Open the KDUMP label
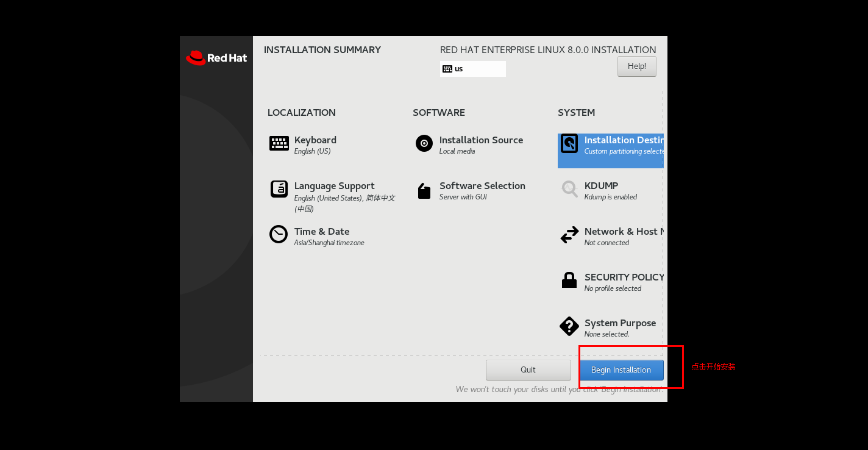Viewport: 868px width, 450px height. [602, 186]
